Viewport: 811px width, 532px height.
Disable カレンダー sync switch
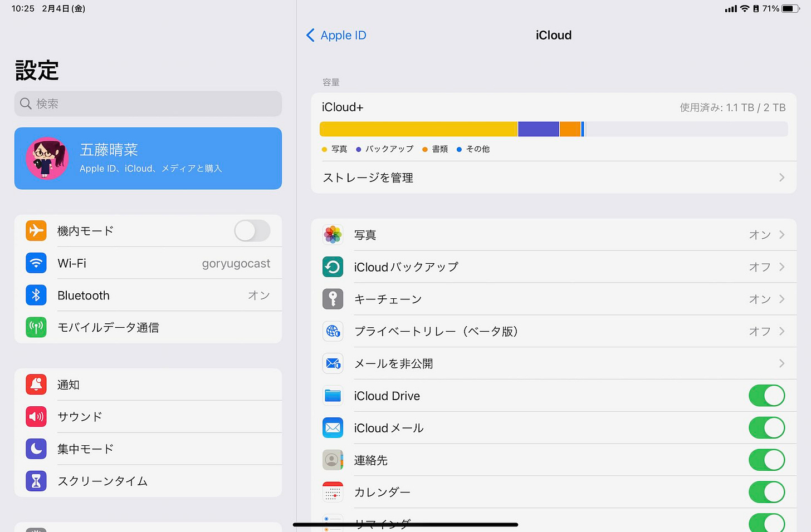point(766,492)
